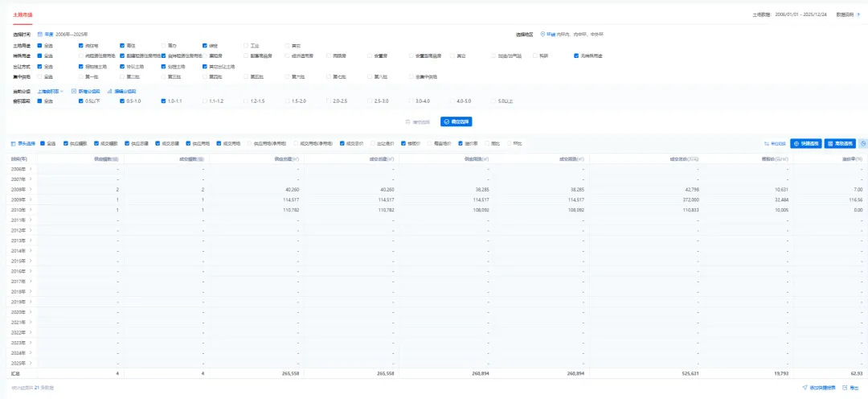Check the 4.0-5.0 plot ratio checkbox
868x399 pixels.
click(x=452, y=101)
